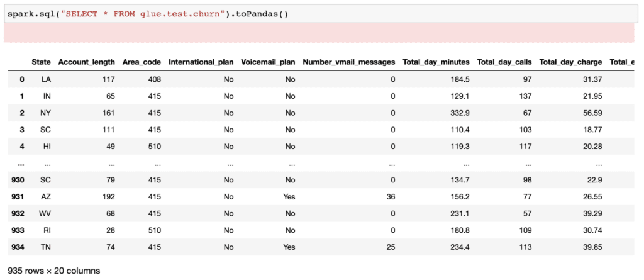Click row index 934
The width and height of the screenshot is (644, 280).
tap(19, 247)
